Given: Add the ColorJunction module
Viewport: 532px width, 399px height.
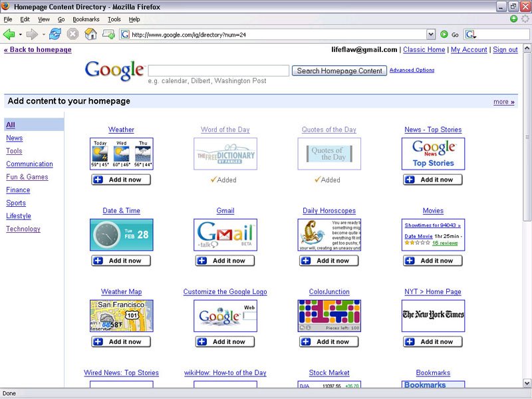Looking at the screenshot, I should coord(329,342).
